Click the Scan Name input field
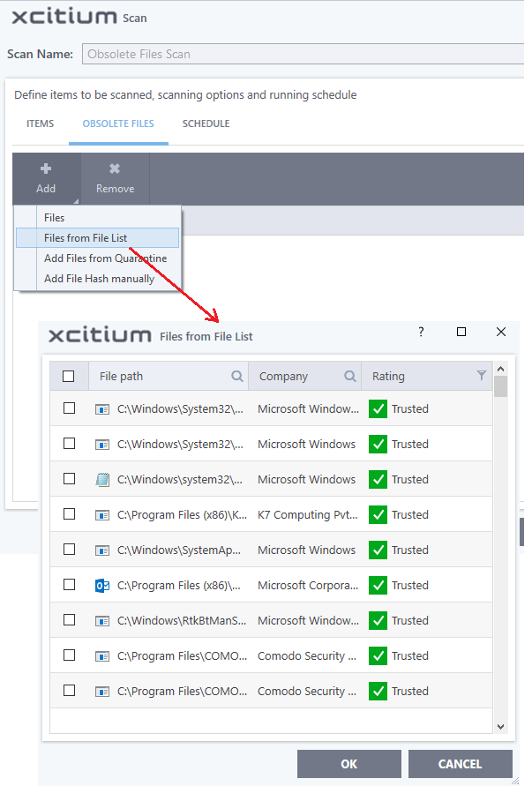Viewport: 532px width, 786px height. tap(303, 54)
